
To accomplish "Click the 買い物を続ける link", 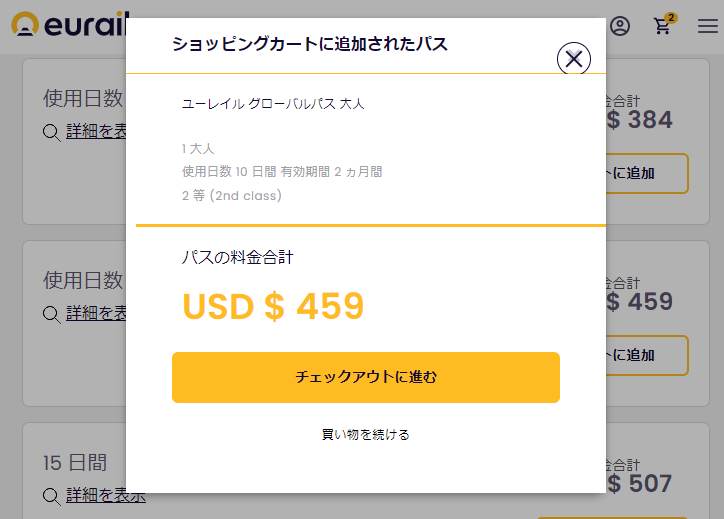I will click(x=365, y=434).
